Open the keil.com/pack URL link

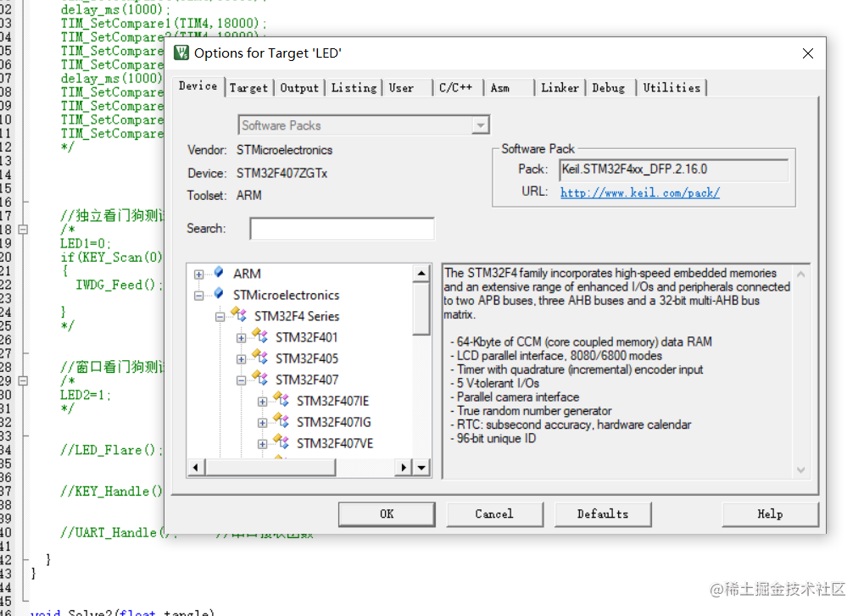(640, 192)
